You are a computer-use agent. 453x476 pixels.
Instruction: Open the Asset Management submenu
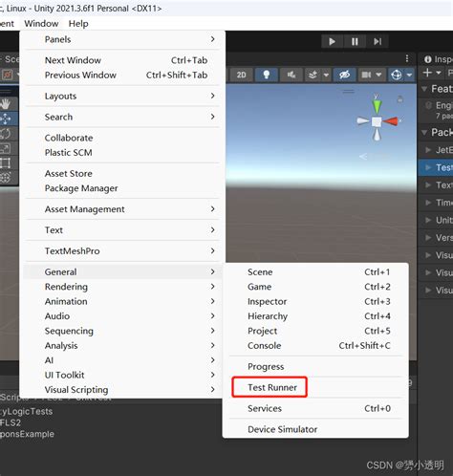coord(122,209)
